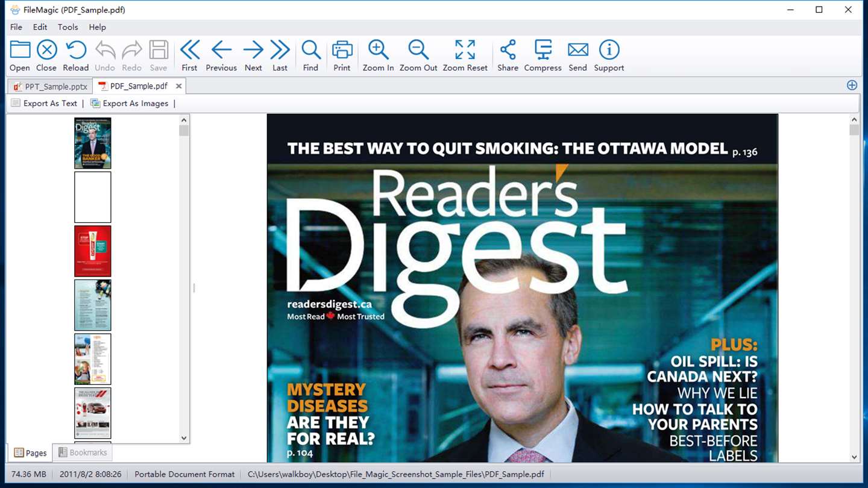Viewport: 868px width, 488px height.
Task: Select the fifth page thumbnail above the car ad
Action: (93, 359)
